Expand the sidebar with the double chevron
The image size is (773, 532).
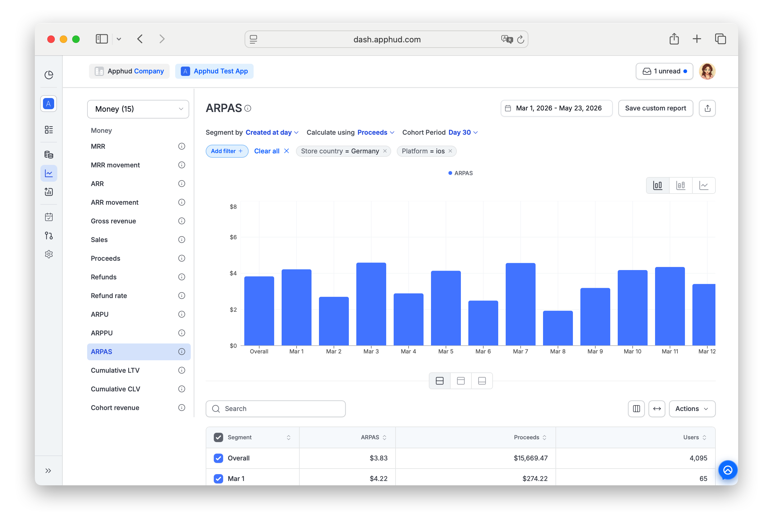click(48, 471)
